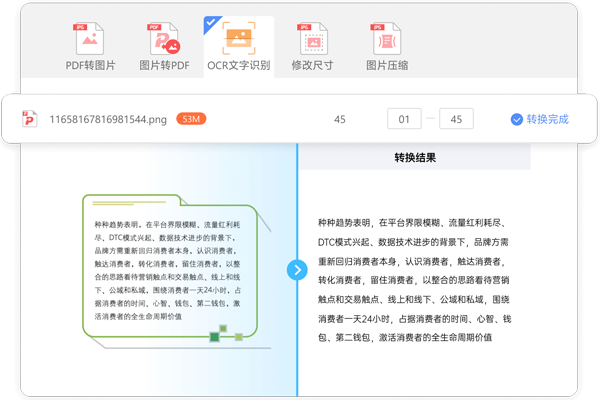Click the orange 53M file size badge
The height and width of the screenshot is (400, 600).
coord(191,119)
